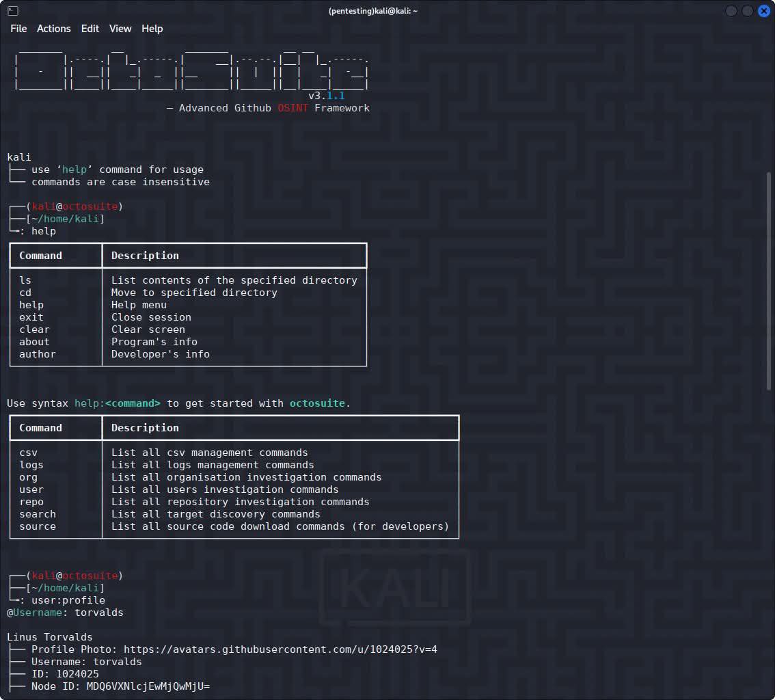Click 'List all organisation investigation commands' description

(x=246, y=478)
